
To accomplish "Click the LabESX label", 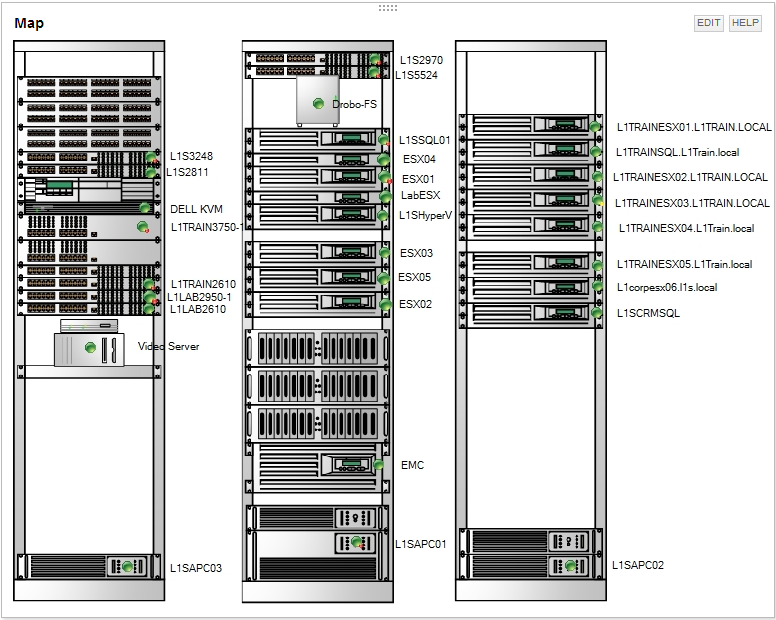I will point(421,195).
